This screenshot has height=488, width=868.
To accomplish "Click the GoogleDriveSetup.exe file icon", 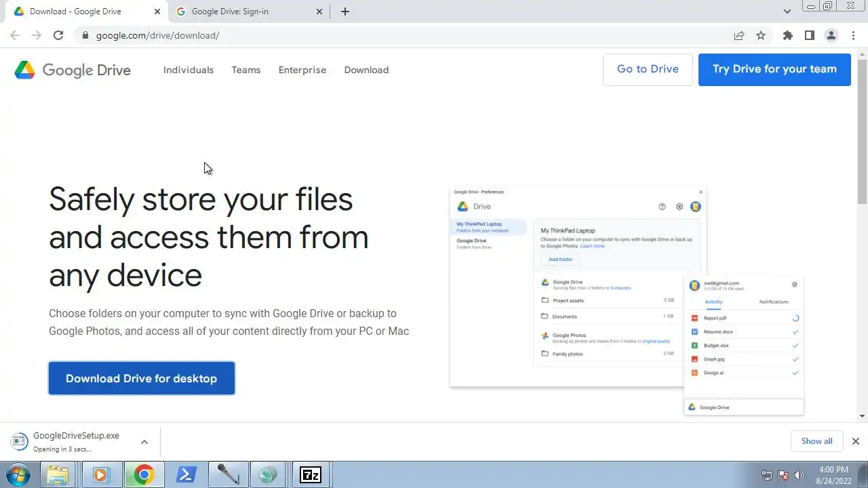I will pyautogui.click(x=20, y=441).
